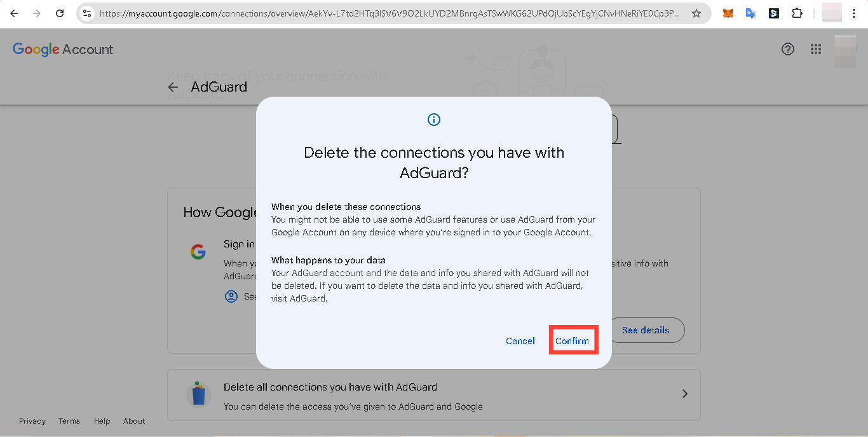This screenshot has width=868, height=437.
Task: Confirm deleting AdGuard connections
Action: (x=573, y=341)
